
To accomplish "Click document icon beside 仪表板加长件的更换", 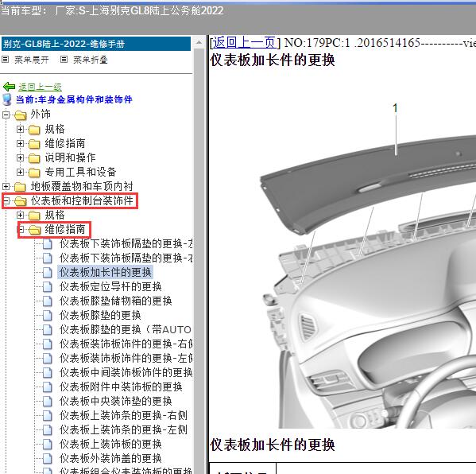I will coord(48,273).
